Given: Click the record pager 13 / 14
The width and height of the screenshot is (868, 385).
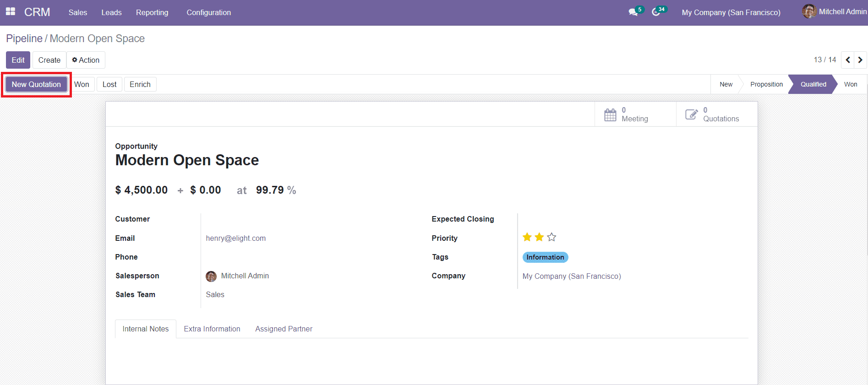Looking at the screenshot, I should [825, 60].
